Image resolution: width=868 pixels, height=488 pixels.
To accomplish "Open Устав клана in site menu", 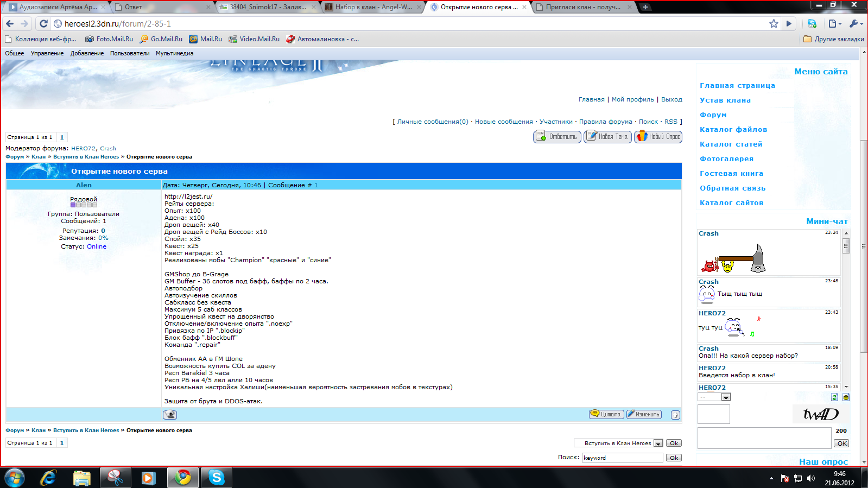I will tap(725, 100).
